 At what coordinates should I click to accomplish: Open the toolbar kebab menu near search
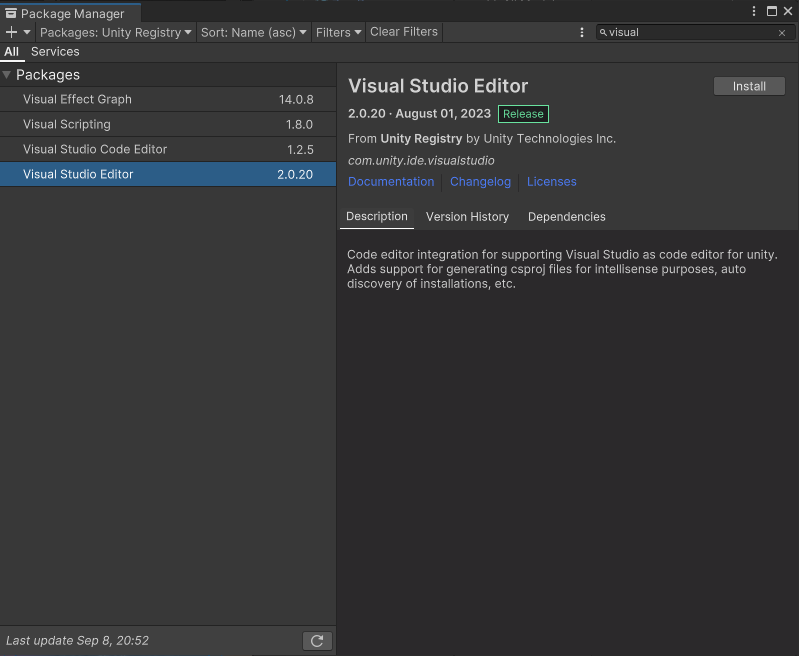pyautogui.click(x=581, y=32)
